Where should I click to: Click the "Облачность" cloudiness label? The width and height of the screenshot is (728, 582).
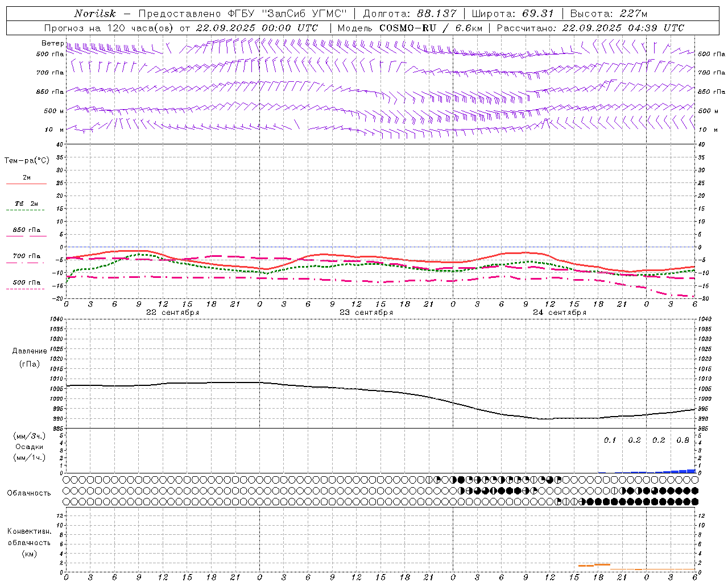click(29, 493)
